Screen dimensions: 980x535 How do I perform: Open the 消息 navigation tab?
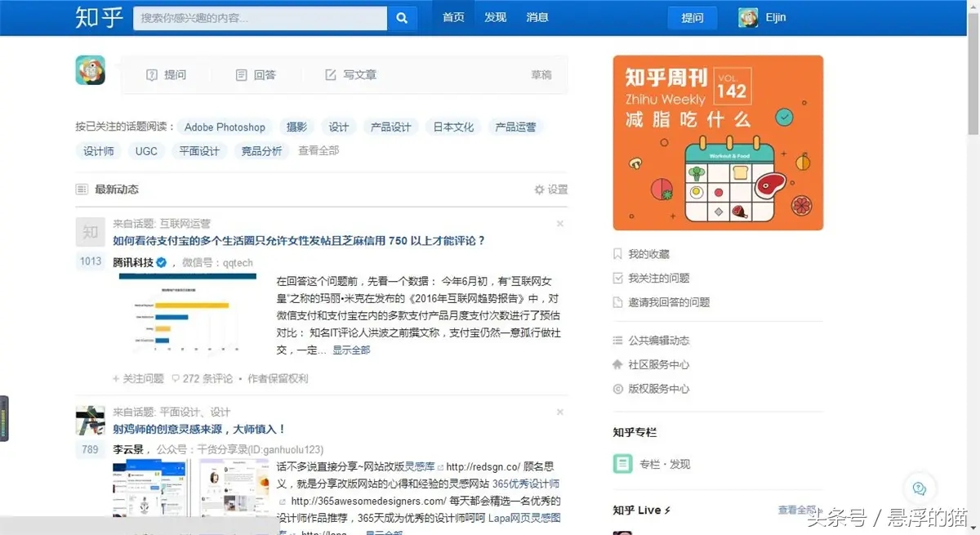pyautogui.click(x=537, y=17)
